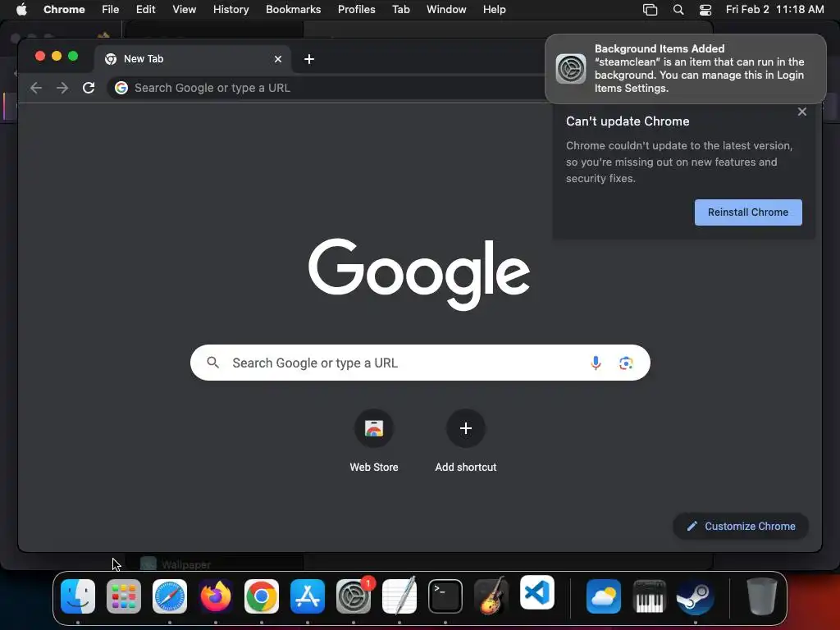Open the Chrome application menu
Screen dimensions: 840x630
pos(64,9)
